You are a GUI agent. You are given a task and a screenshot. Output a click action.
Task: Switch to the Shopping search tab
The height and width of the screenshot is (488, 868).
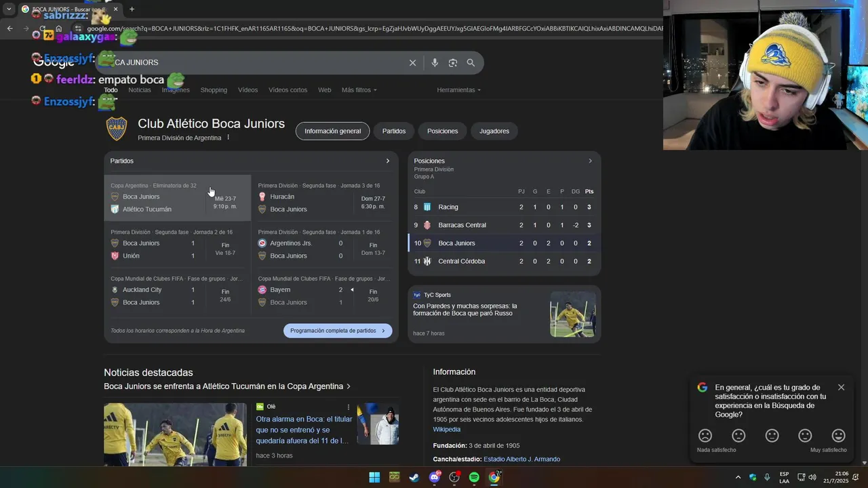coord(214,90)
